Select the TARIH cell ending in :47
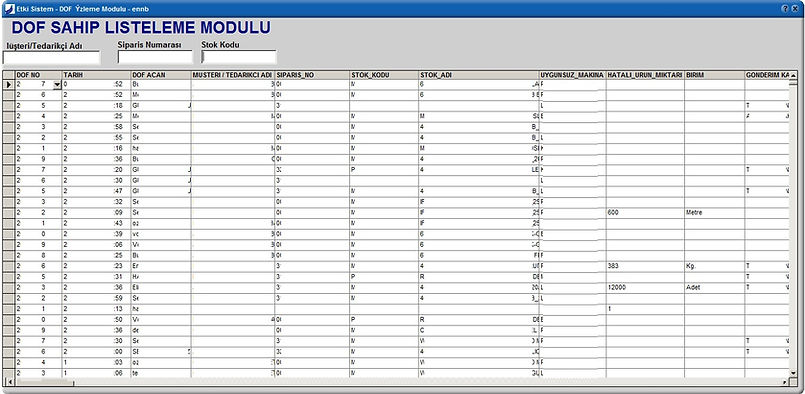Viewport: 805px width, 394px height. tap(96, 191)
